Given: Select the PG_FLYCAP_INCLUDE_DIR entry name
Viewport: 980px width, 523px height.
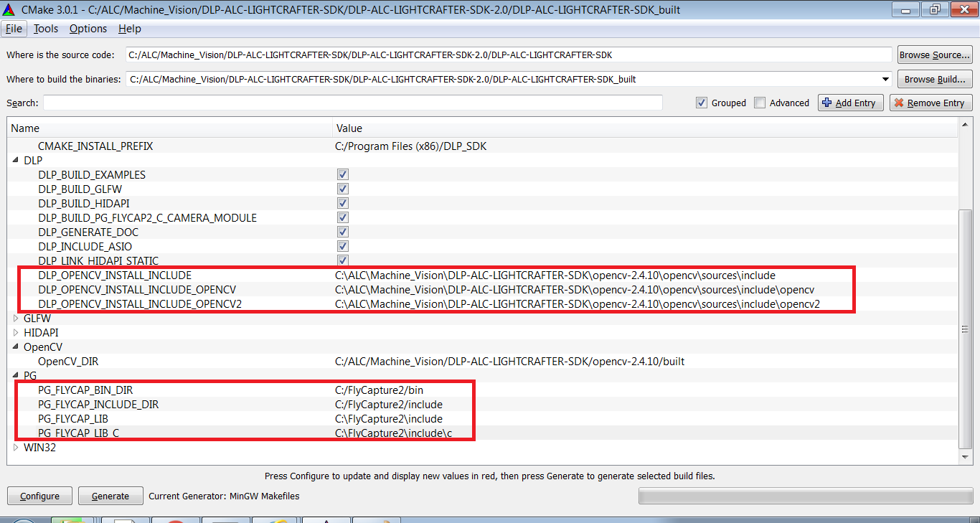Looking at the screenshot, I should [x=98, y=404].
